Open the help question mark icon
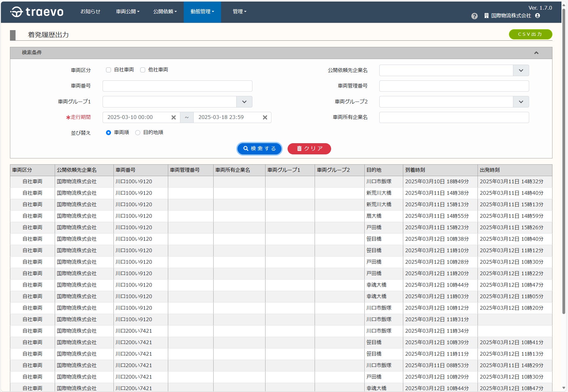Viewport: 568px width, 392px height. pyautogui.click(x=474, y=16)
